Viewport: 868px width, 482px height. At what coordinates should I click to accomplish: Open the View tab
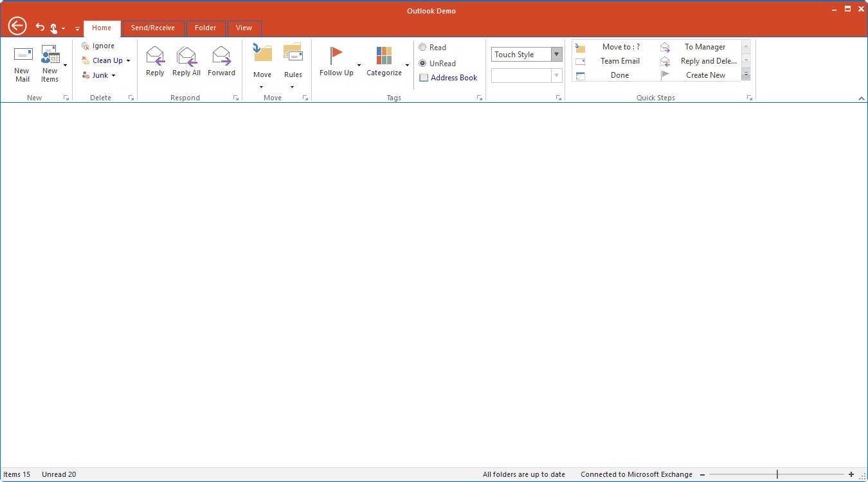pyautogui.click(x=244, y=28)
